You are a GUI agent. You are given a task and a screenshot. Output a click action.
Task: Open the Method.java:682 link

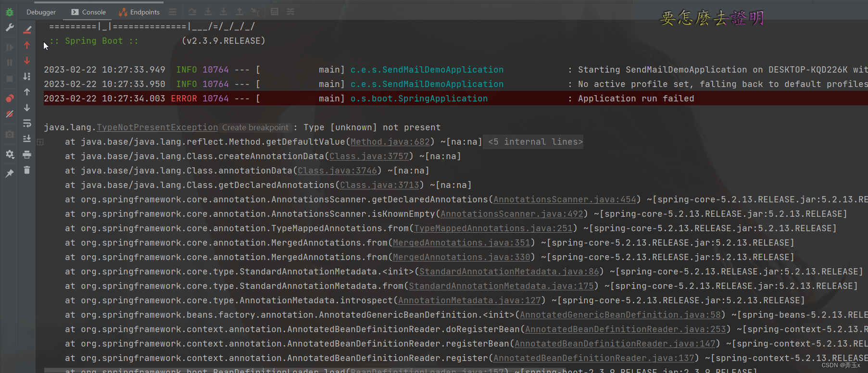(390, 142)
